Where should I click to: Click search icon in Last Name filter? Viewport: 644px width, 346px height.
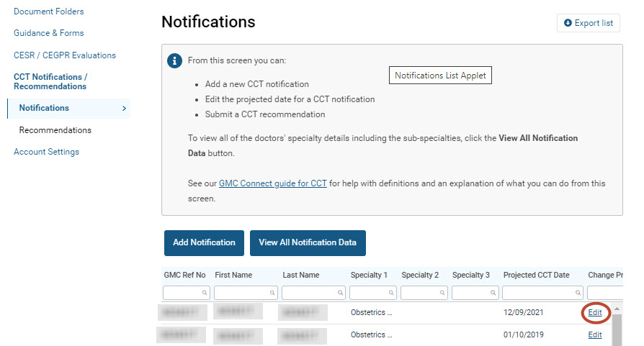tap(340, 293)
